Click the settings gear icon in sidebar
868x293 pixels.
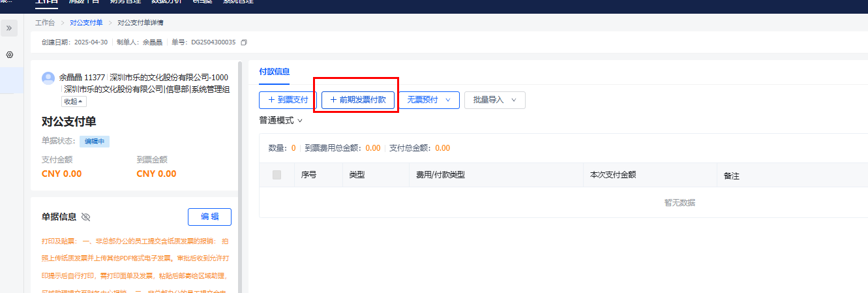pyautogui.click(x=9, y=55)
